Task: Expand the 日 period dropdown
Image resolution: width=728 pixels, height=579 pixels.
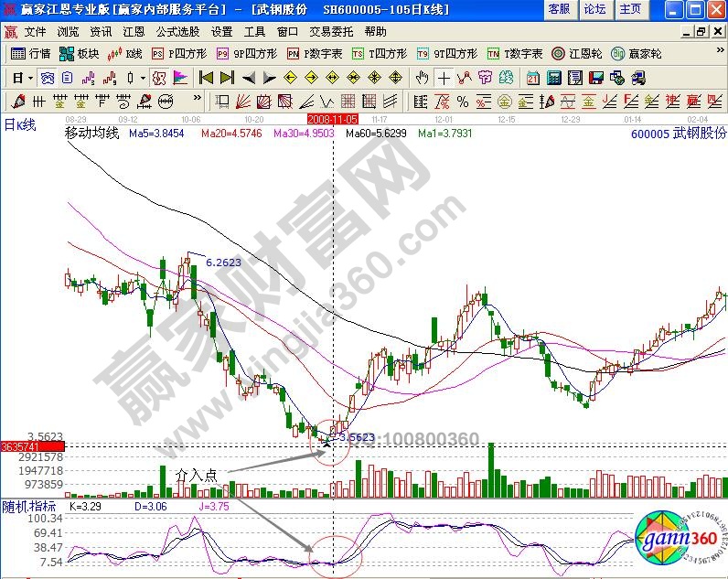Action: pyautogui.click(x=30, y=78)
